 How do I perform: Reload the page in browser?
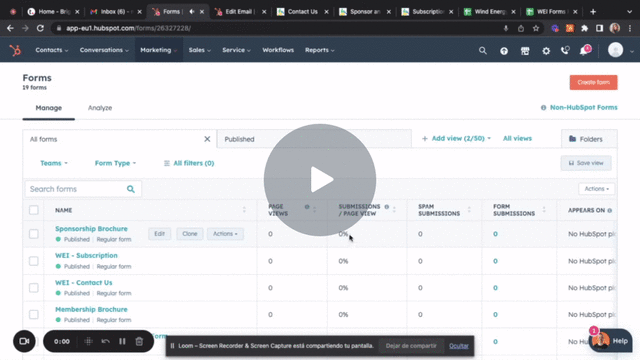tap(40, 28)
